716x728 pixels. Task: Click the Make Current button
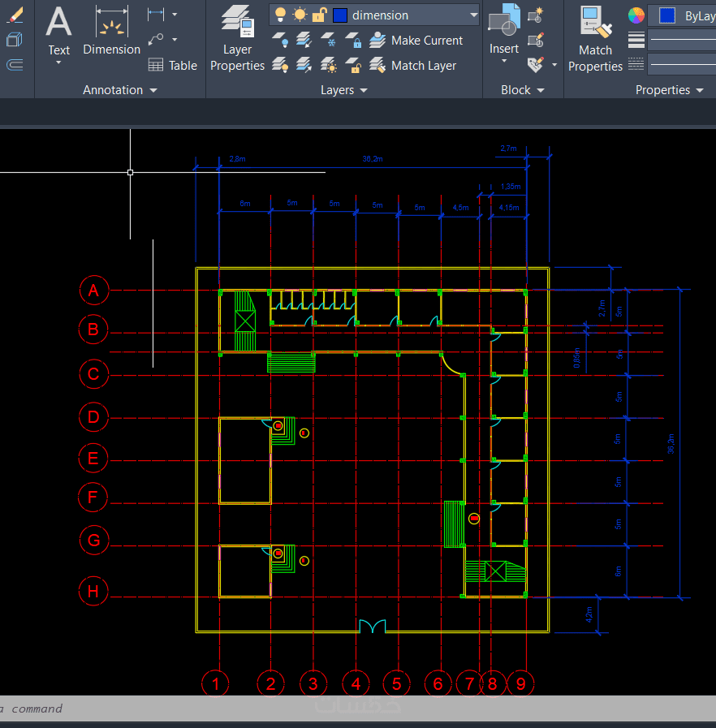[416, 41]
